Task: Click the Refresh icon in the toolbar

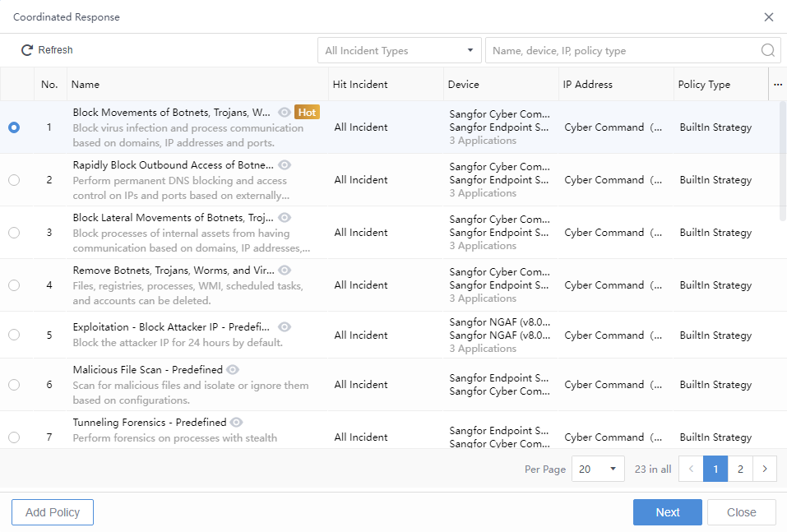Action: tap(27, 50)
